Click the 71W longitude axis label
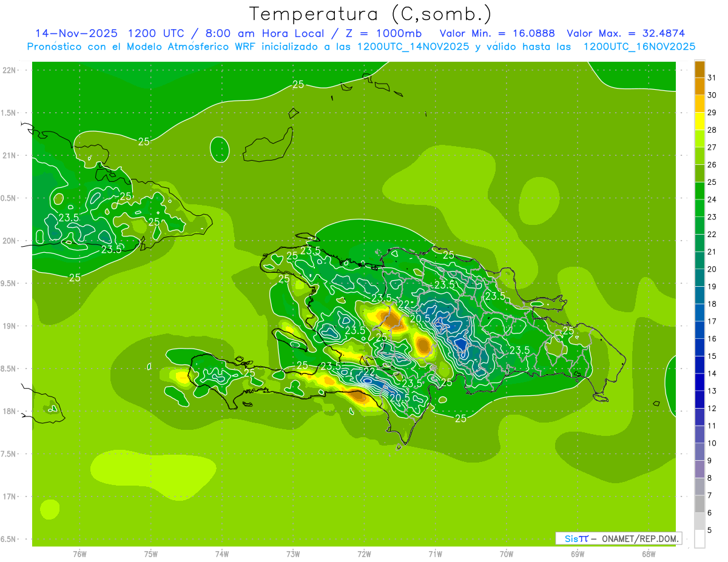The image size is (728, 562). click(x=435, y=554)
